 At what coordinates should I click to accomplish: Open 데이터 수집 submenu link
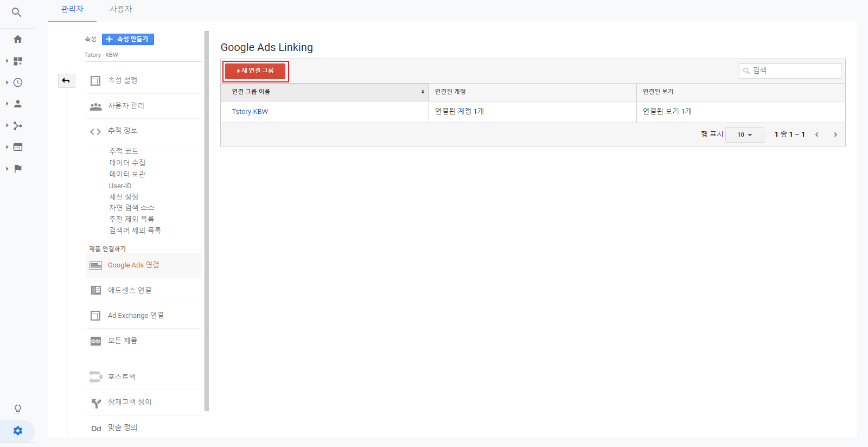click(x=127, y=163)
